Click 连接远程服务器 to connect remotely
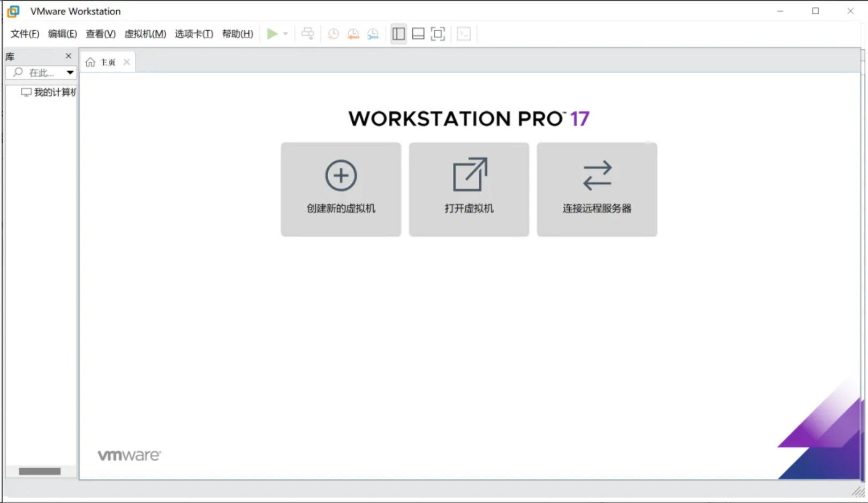This screenshot has height=503, width=868. pos(597,189)
